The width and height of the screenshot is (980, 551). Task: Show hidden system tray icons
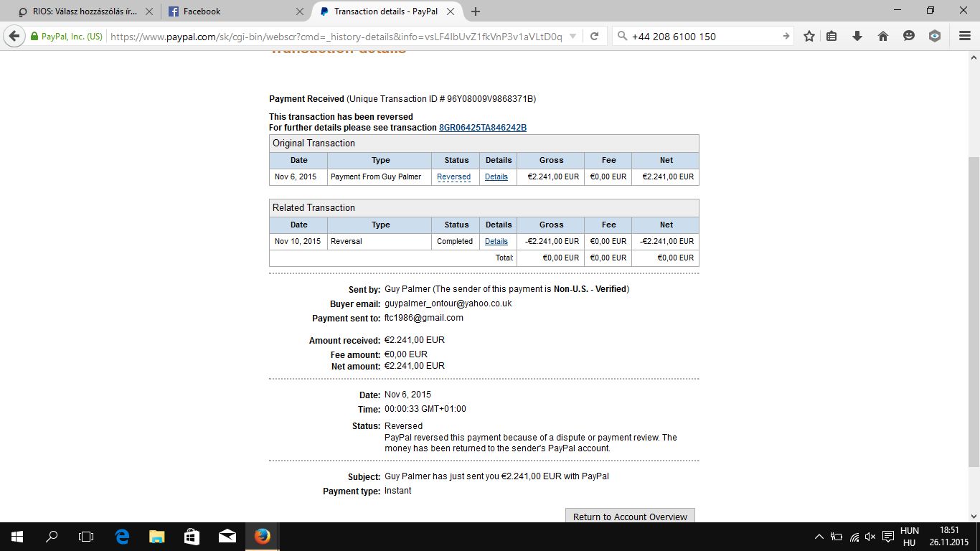819,537
